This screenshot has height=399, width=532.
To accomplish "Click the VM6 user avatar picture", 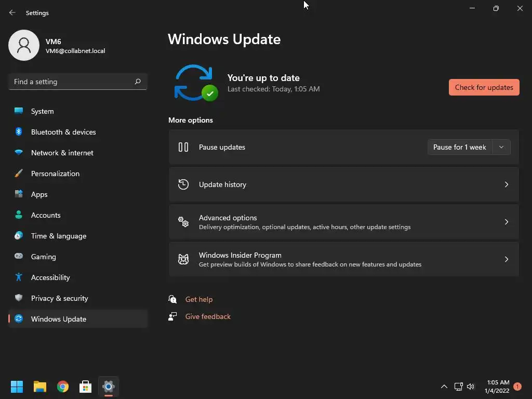I will click(x=24, y=45).
